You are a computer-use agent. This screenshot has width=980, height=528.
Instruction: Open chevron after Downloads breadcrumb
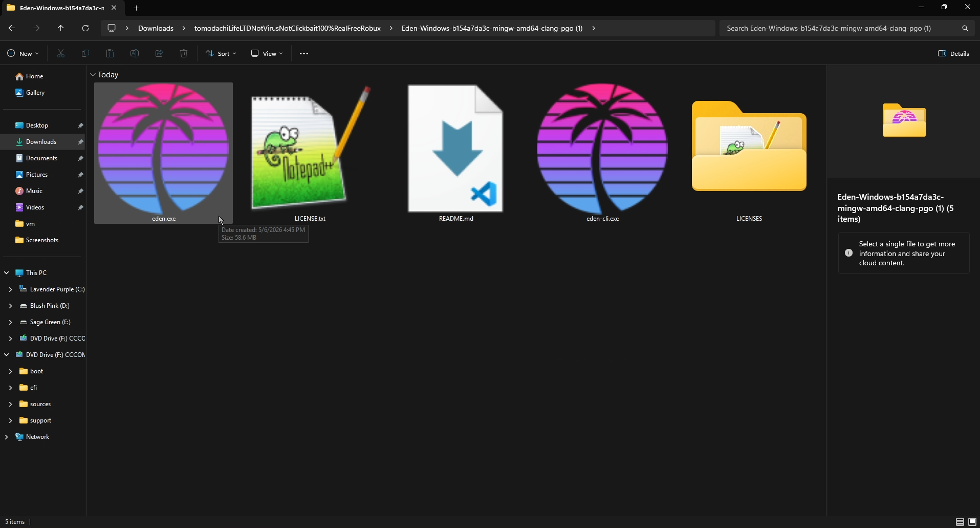click(184, 28)
